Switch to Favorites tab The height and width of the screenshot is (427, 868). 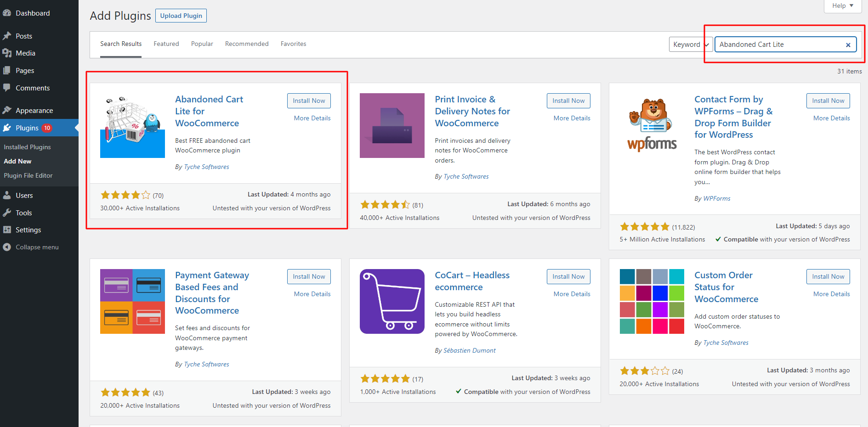(x=293, y=44)
